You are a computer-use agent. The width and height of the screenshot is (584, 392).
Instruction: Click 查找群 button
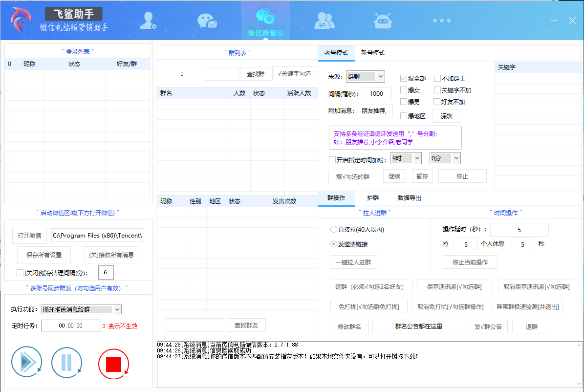click(x=256, y=74)
